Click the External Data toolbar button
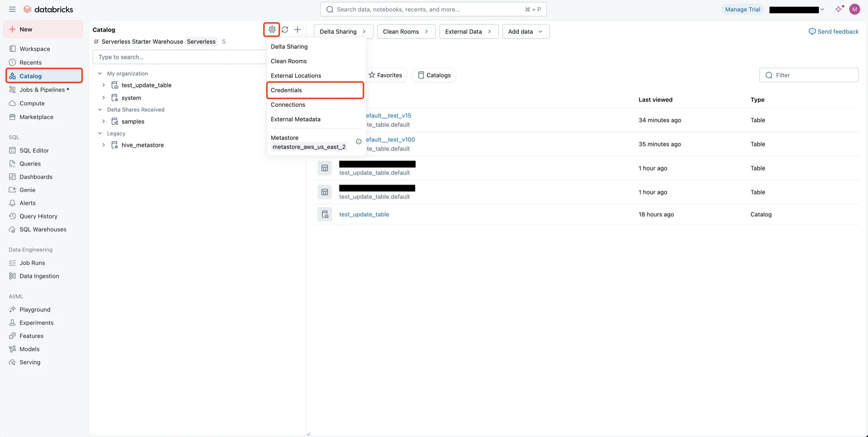The height and width of the screenshot is (437, 868). click(x=469, y=31)
